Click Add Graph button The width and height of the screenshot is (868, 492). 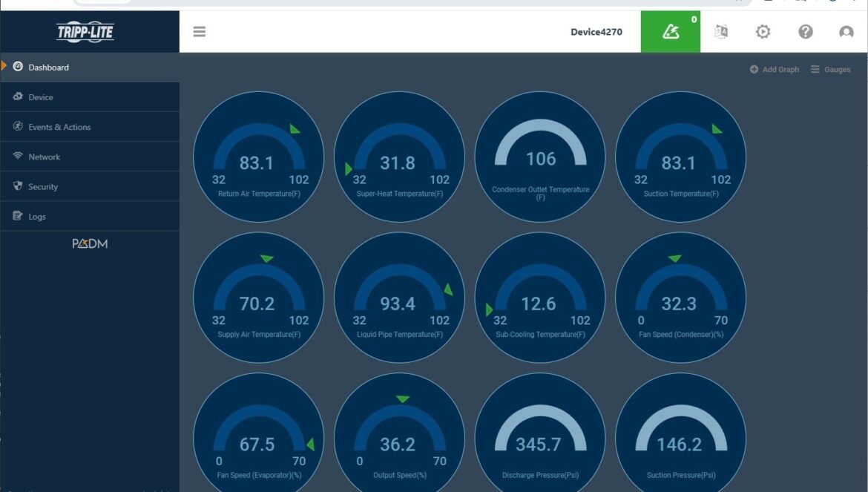pos(775,69)
